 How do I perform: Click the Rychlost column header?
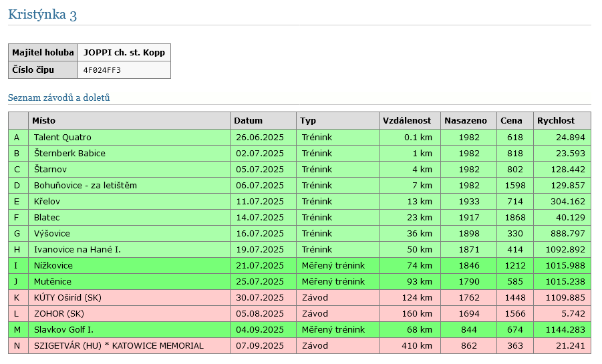tap(555, 121)
